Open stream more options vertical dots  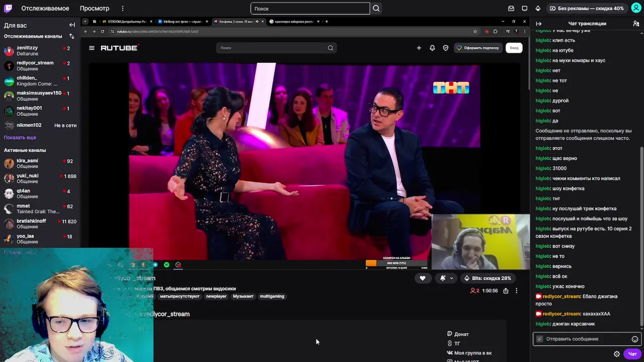(x=516, y=291)
